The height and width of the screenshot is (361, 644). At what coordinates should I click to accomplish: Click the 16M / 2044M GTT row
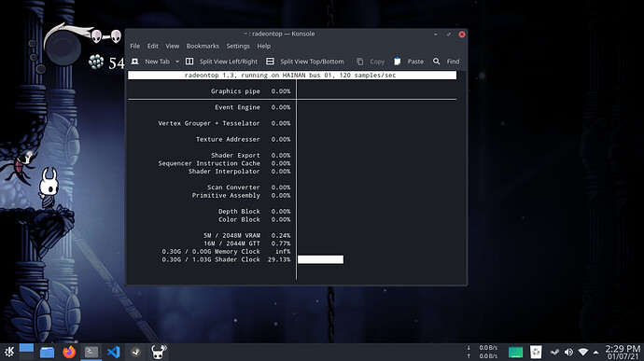click(x=246, y=243)
